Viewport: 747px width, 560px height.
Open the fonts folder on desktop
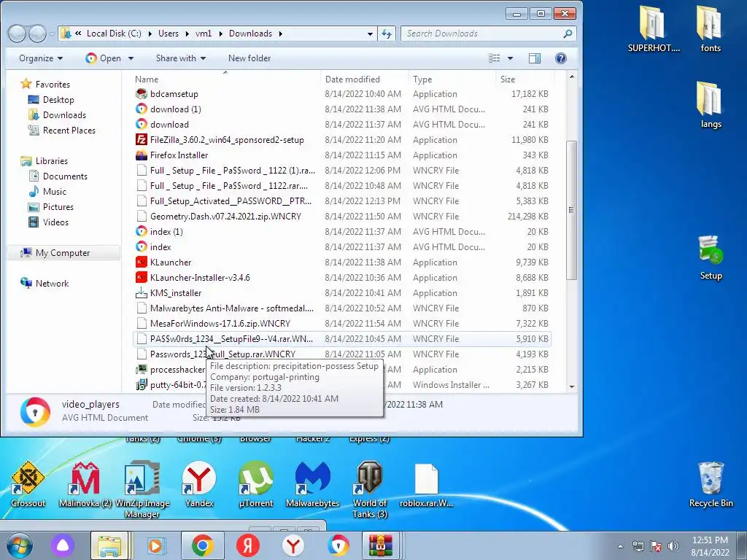(x=711, y=28)
